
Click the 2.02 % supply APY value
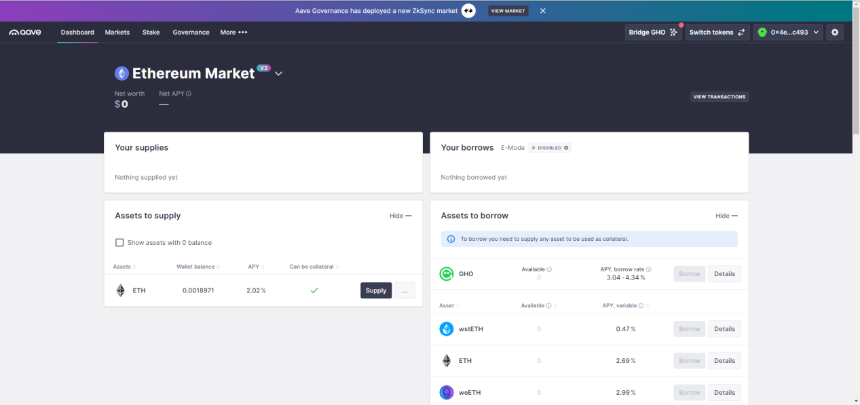(x=256, y=290)
